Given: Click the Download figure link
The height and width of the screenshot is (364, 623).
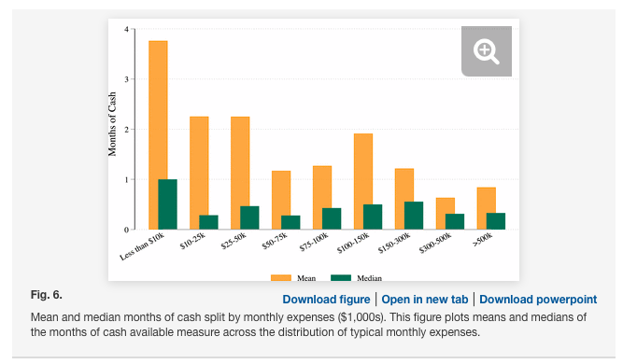Looking at the screenshot, I should (x=326, y=300).
